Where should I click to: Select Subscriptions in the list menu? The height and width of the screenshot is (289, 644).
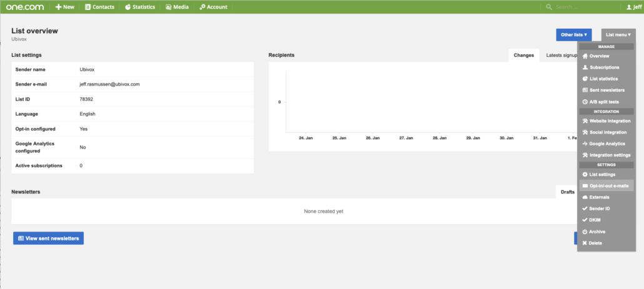coord(606,67)
